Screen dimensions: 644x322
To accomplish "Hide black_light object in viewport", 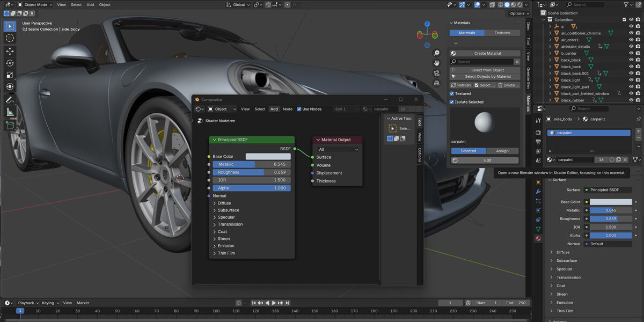I will (x=631, y=80).
